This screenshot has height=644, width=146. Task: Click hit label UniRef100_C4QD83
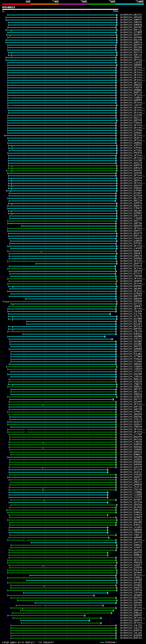pos(131,366)
